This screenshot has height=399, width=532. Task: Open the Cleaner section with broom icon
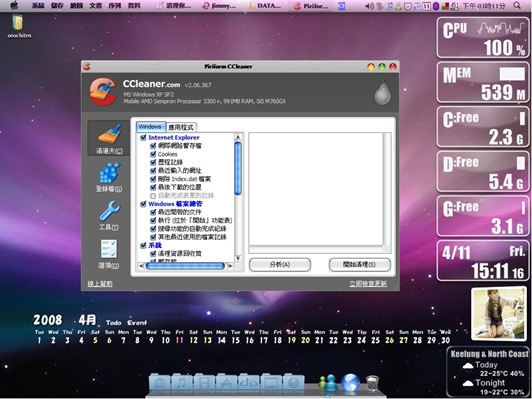point(109,138)
